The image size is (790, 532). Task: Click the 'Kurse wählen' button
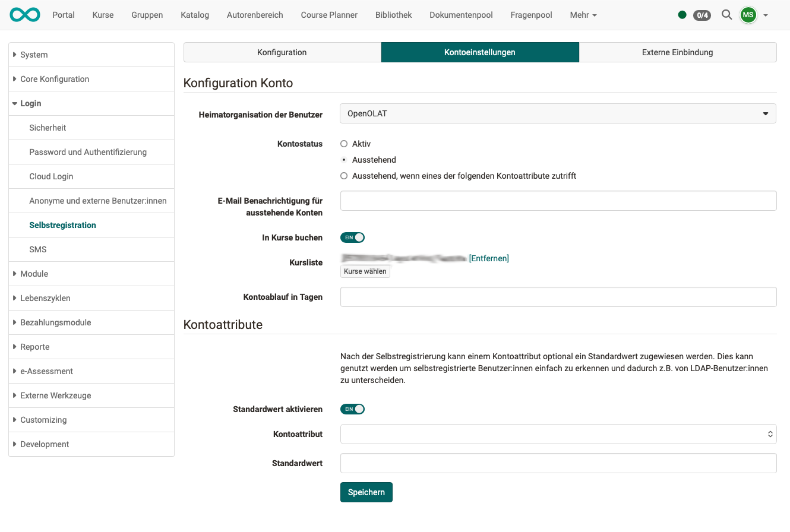click(365, 271)
